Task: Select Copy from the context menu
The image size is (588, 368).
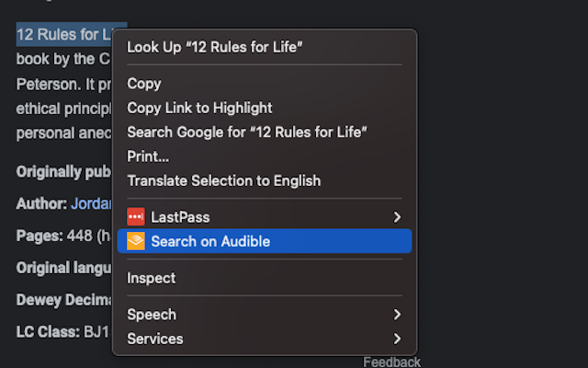Action: (265, 84)
